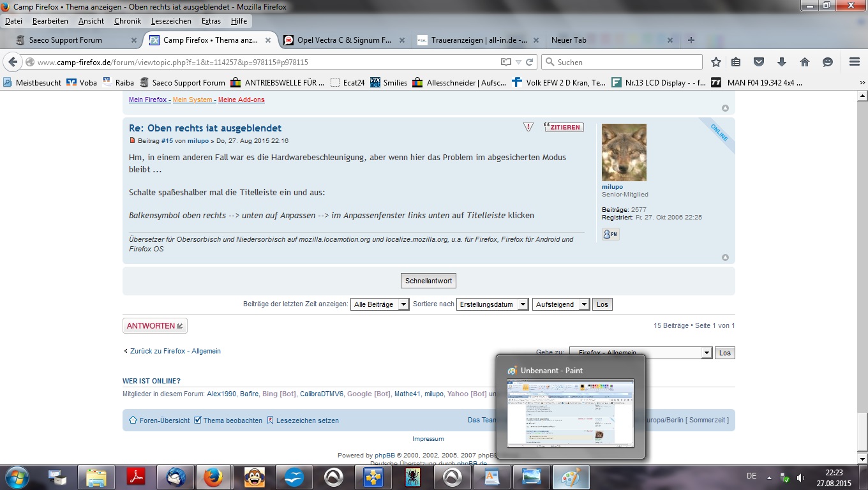Open the Hello chat smiley icon
Image resolution: width=868 pixels, height=490 pixels.
[828, 62]
